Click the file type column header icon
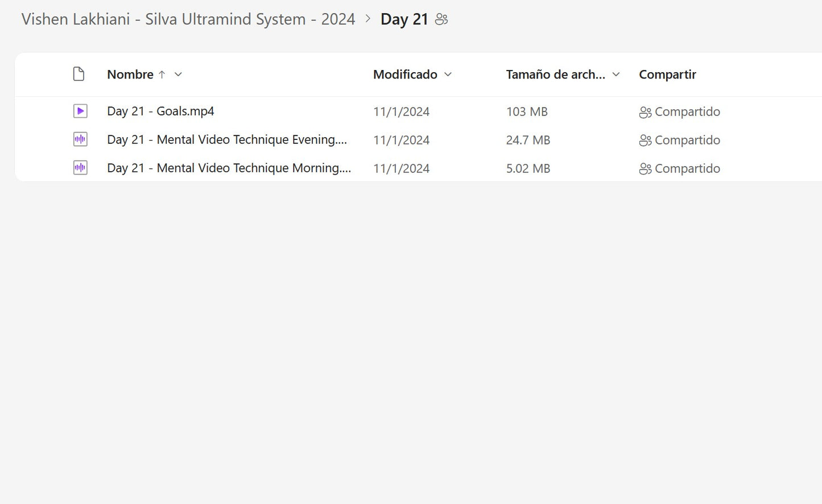This screenshot has width=822, height=504. click(x=79, y=74)
